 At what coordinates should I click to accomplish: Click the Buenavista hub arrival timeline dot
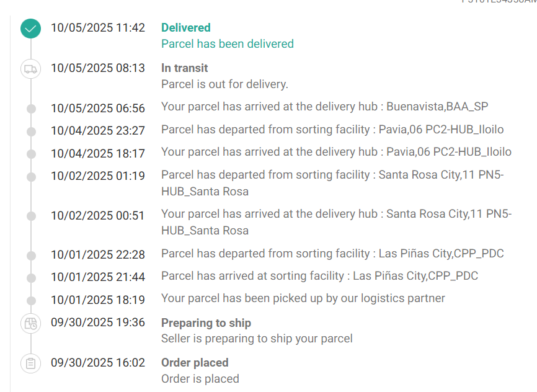click(x=31, y=109)
